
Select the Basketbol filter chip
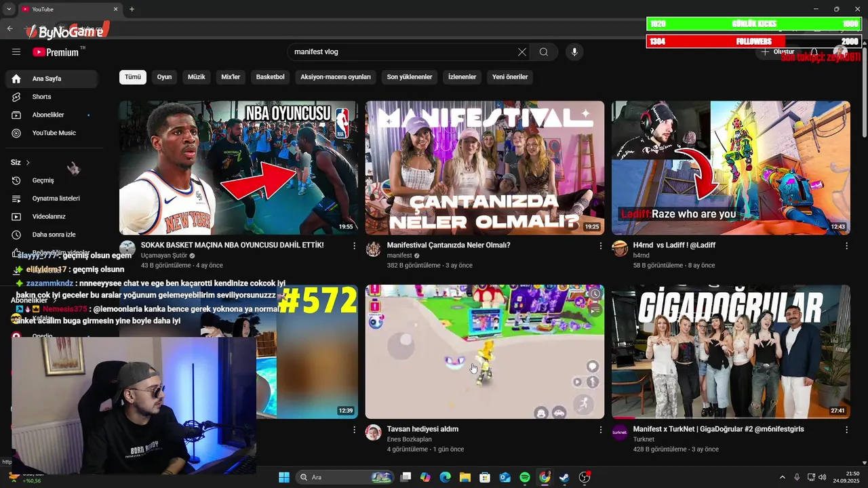click(271, 77)
